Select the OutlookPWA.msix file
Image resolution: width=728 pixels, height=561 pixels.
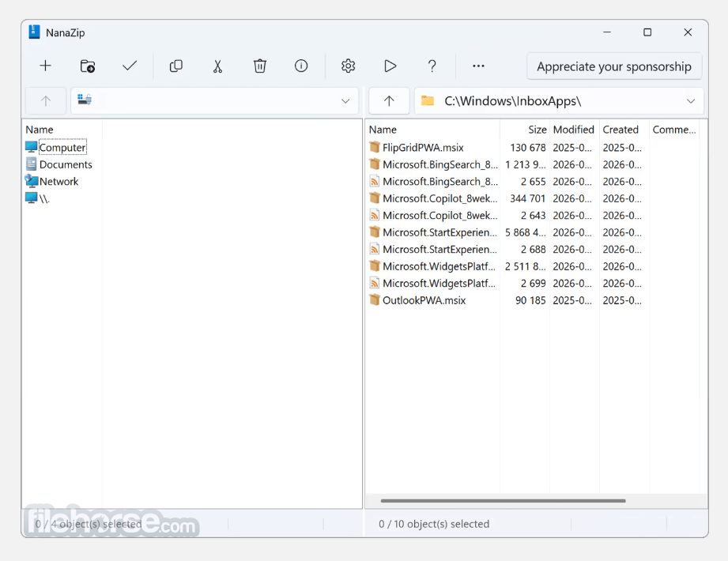click(424, 300)
